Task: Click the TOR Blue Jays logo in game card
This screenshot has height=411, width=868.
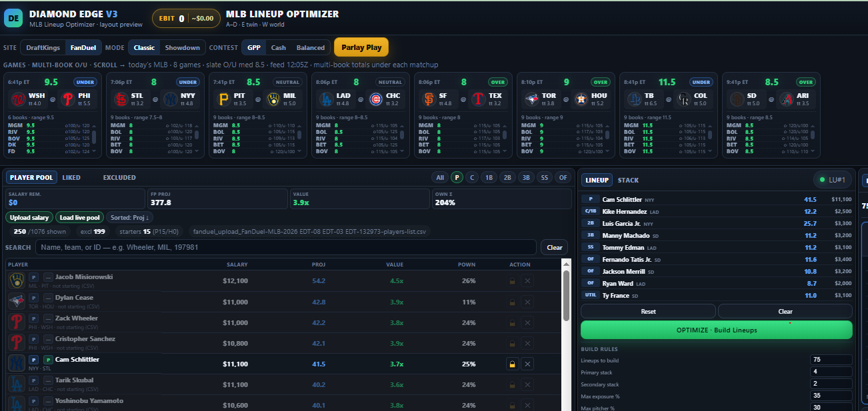Action: (531, 99)
